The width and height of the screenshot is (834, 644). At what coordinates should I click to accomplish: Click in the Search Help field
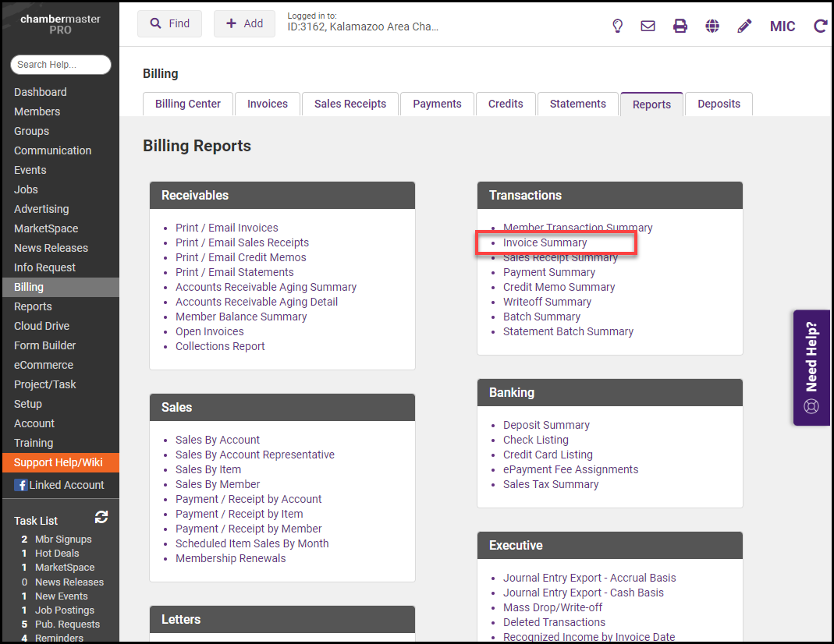pyautogui.click(x=61, y=65)
